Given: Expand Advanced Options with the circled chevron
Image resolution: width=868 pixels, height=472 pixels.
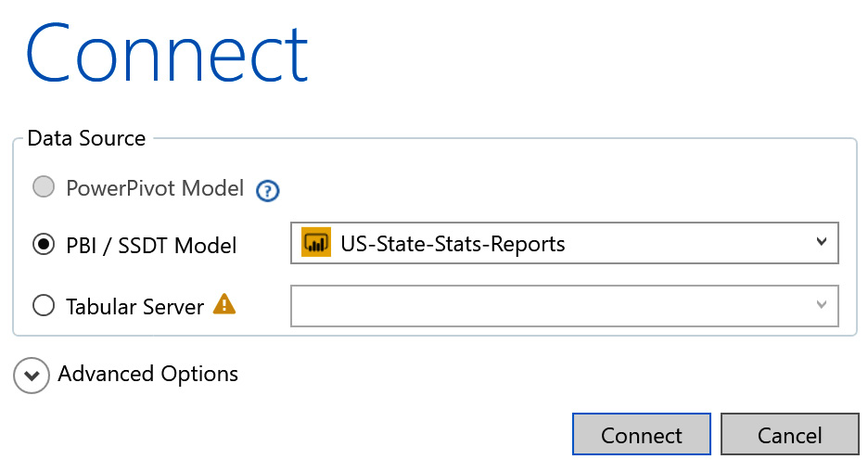Looking at the screenshot, I should [32, 376].
